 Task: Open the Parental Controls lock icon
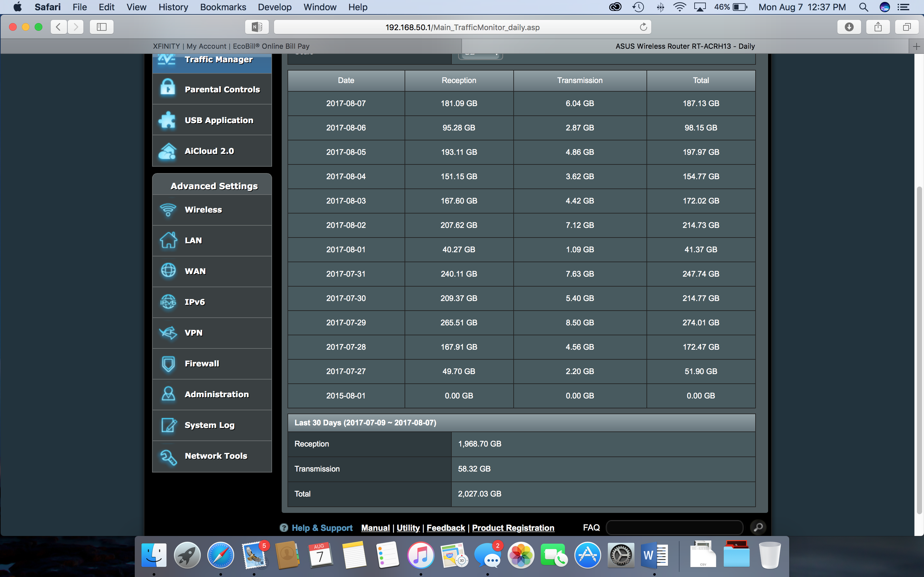tap(167, 88)
